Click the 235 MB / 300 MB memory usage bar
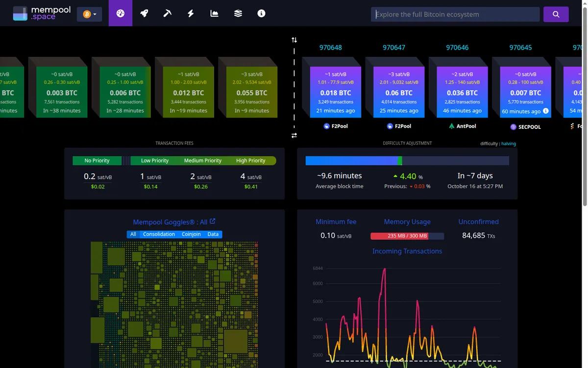The image size is (588, 368). [407, 236]
